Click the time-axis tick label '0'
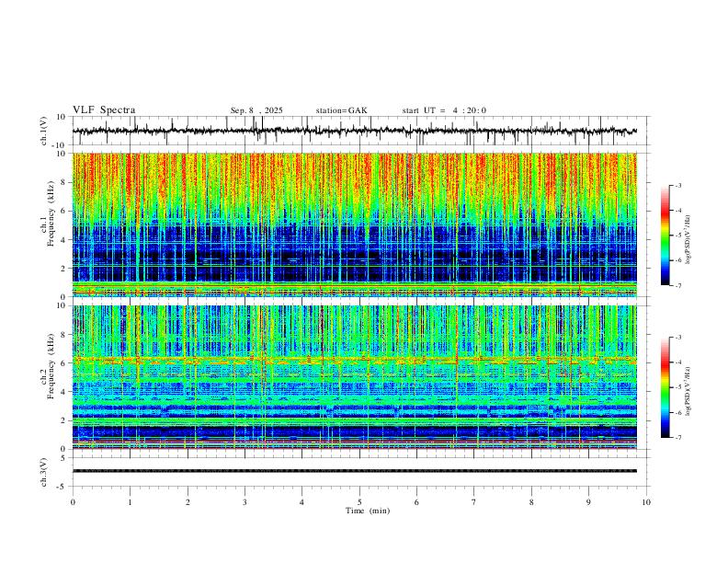This screenshot has width=728, height=563. [x=73, y=502]
